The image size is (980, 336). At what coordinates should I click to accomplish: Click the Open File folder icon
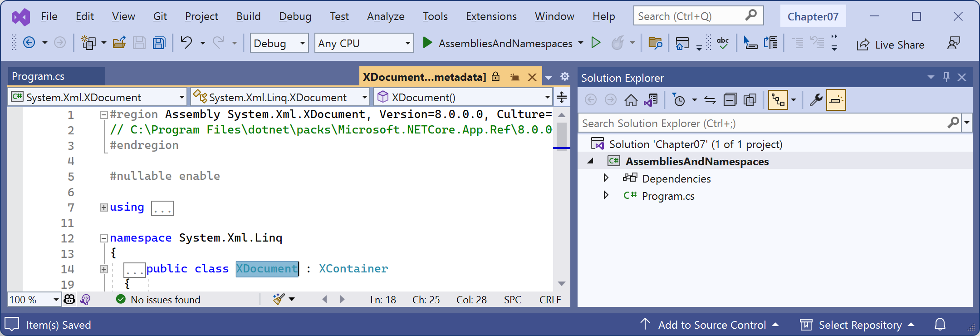119,43
